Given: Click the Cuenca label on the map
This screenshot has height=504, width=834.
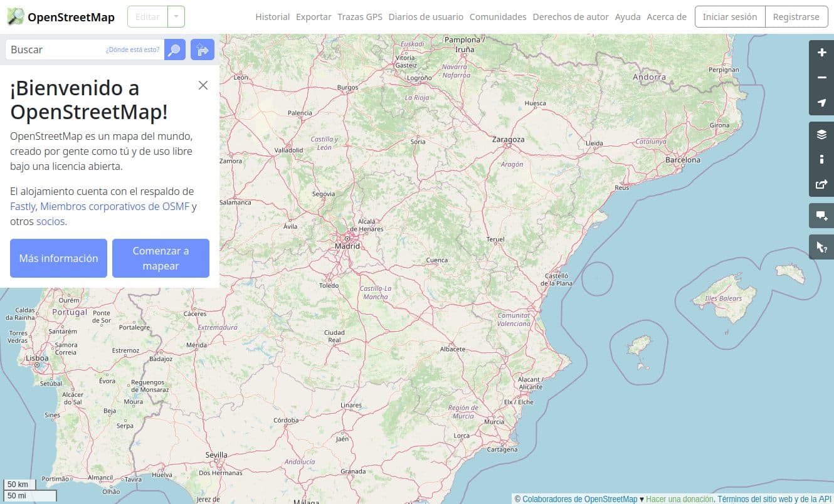Looking at the screenshot, I should [x=437, y=260].
